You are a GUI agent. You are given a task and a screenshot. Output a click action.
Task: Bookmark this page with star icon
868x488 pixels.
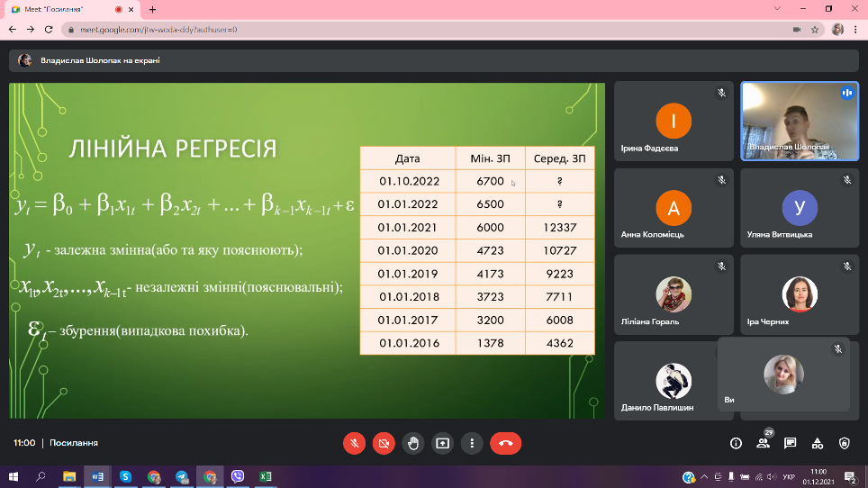(x=815, y=30)
